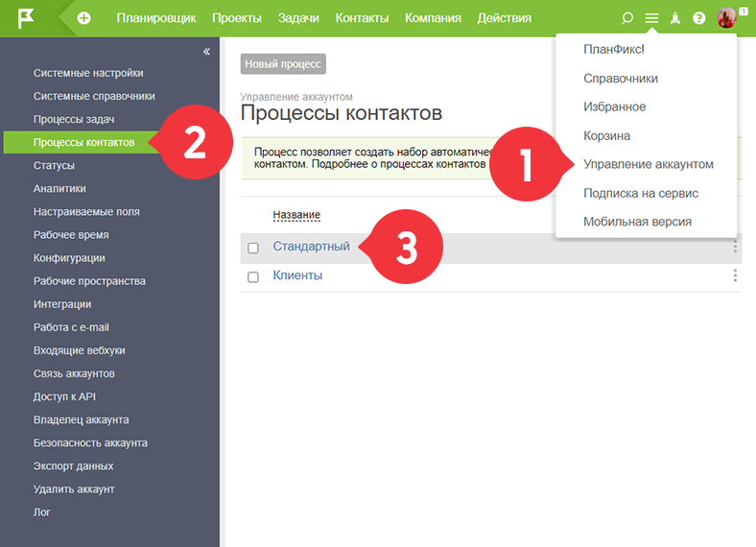The height and width of the screenshot is (547, 756).
Task: Sort by the Название column header
Action: tap(296, 215)
